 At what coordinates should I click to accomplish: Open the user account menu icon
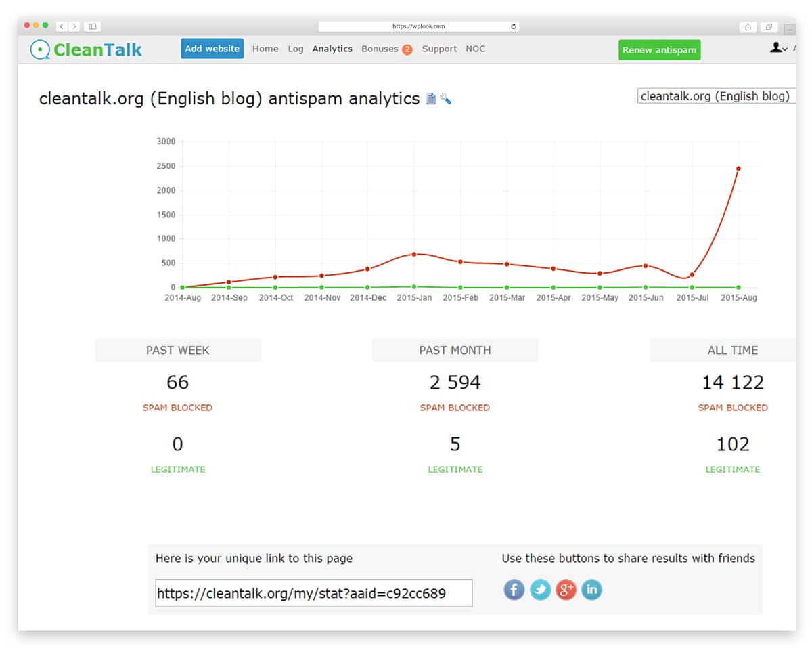(x=778, y=48)
